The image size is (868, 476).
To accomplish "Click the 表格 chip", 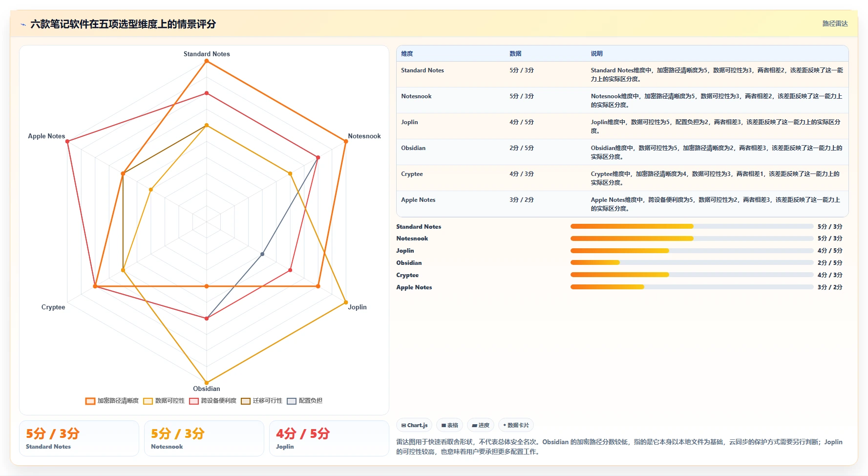I will tap(449, 425).
